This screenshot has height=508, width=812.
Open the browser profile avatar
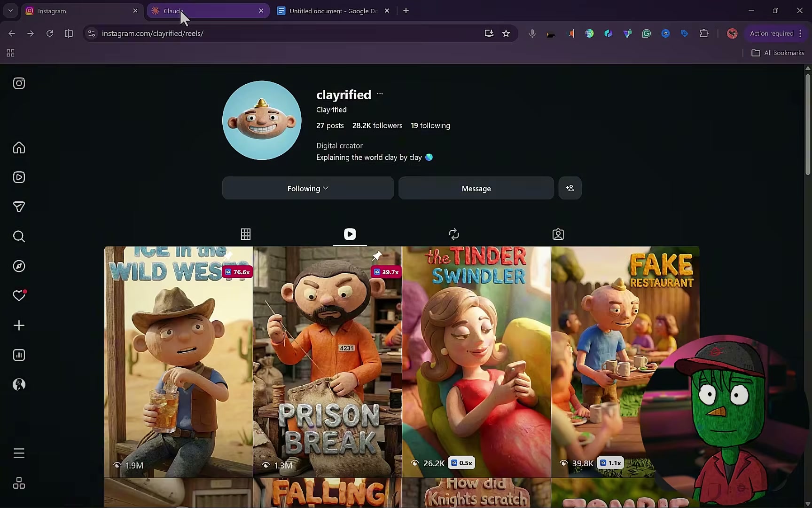click(x=732, y=33)
